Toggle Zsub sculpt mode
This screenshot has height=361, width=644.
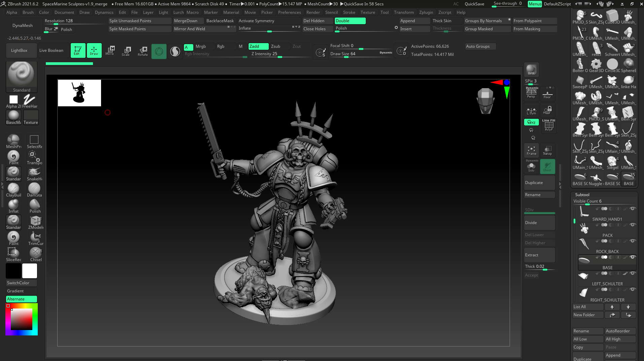(280, 46)
